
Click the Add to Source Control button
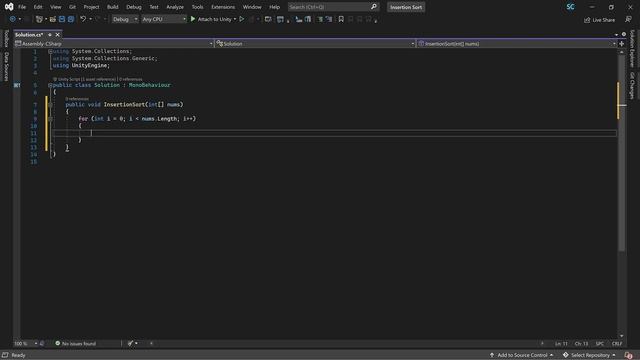click(x=522, y=355)
